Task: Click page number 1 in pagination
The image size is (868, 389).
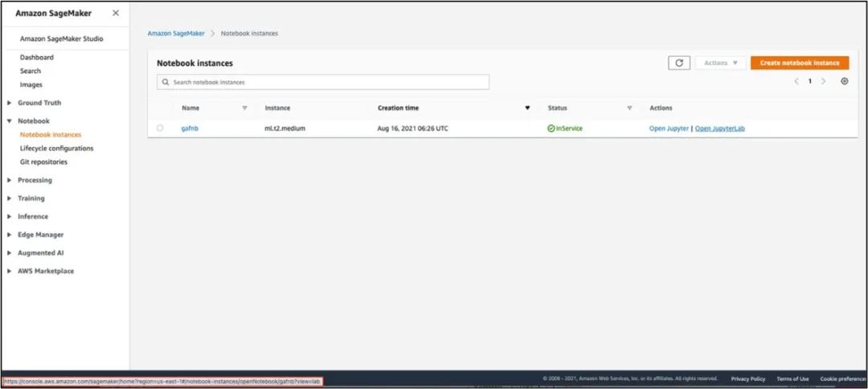Action: click(810, 81)
